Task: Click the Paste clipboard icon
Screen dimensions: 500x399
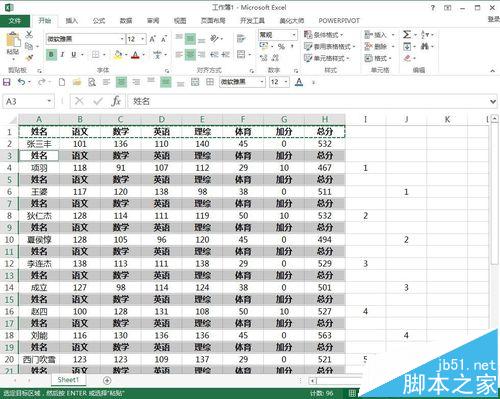Action: [x=13, y=39]
